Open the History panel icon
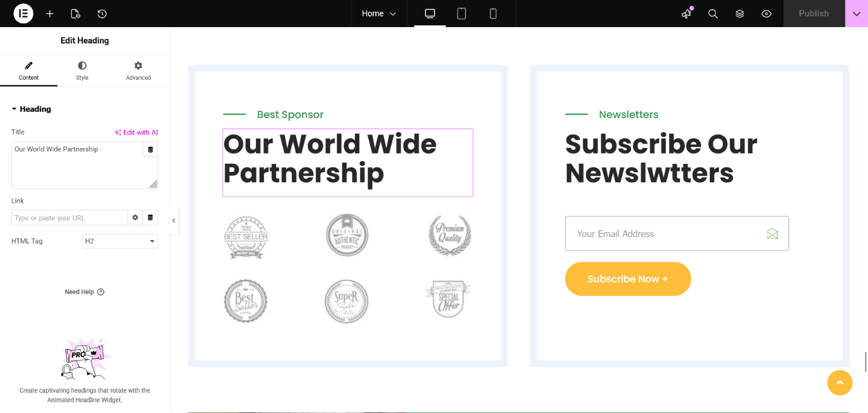This screenshot has width=868, height=413. coord(102,14)
